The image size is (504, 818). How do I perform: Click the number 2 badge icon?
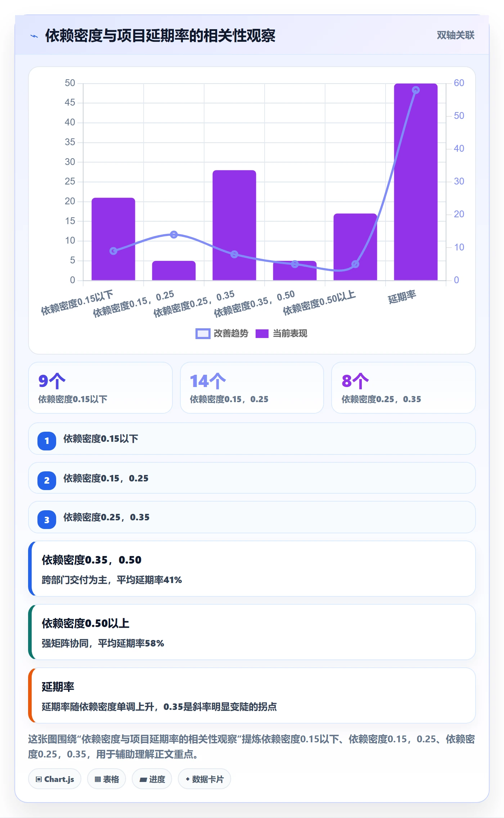tap(47, 480)
